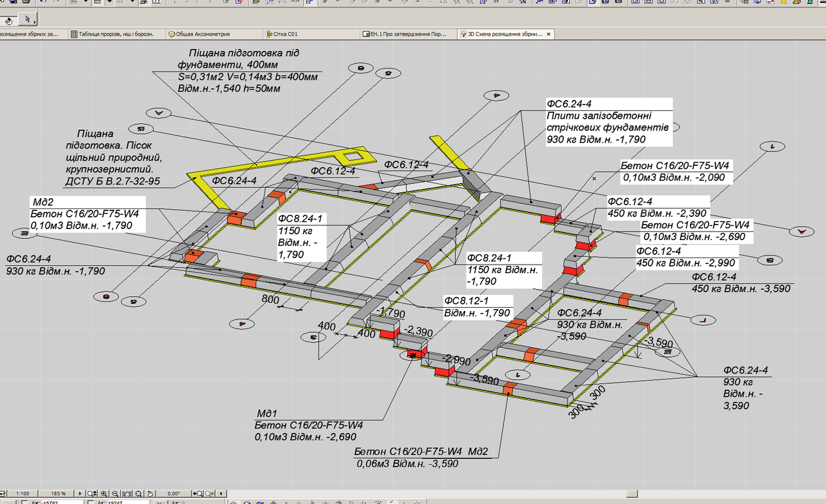Image resolution: width=826 pixels, height=504 pixels.
Task: Click the 450 кг Відм.н. -2,990 label
Action: 685,263
